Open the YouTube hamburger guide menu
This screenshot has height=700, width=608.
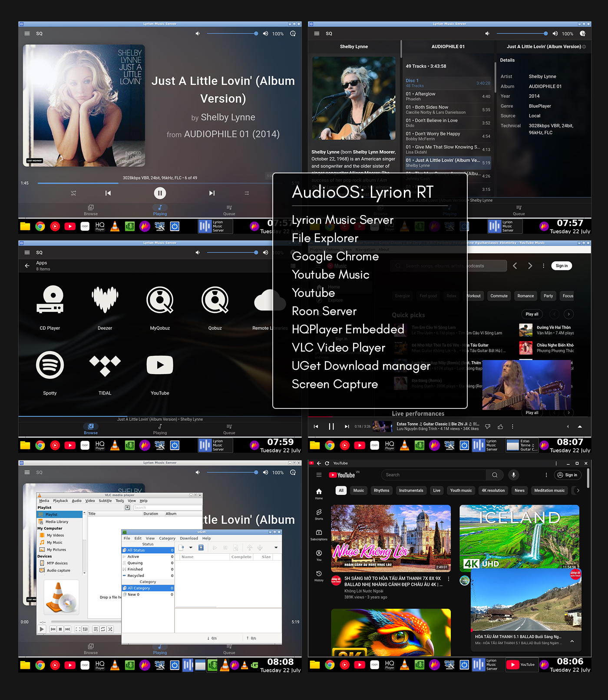click(x=319, y=475)
